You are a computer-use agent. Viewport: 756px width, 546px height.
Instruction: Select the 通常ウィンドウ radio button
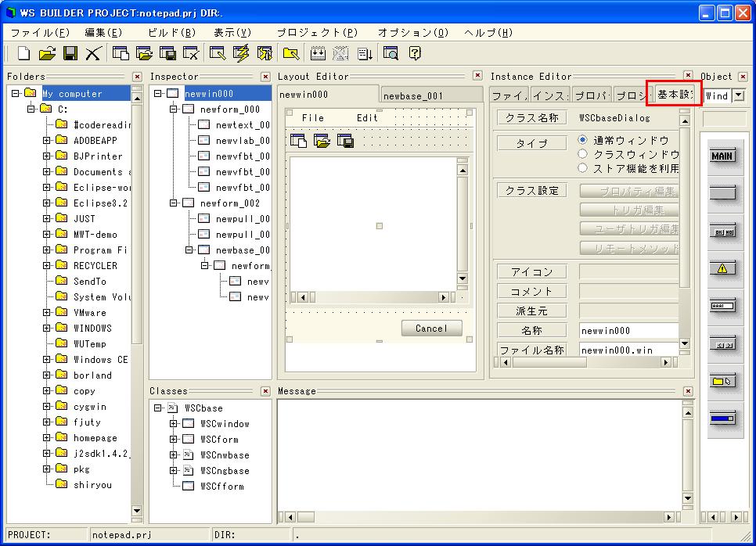pyautogui.click(x=582, y=140)
